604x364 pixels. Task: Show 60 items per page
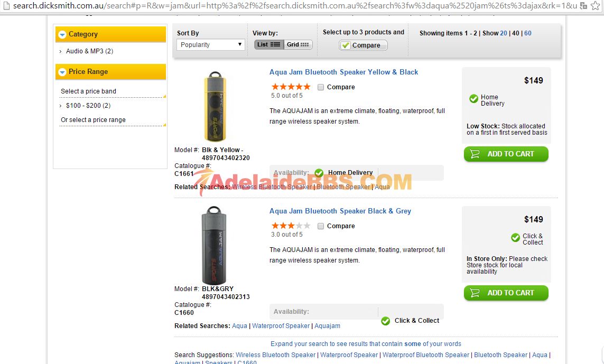(x=527, y=33)
